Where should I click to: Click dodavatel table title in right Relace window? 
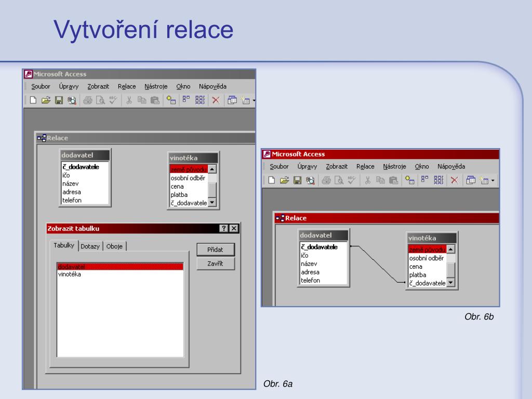click(x=323, y=235)
